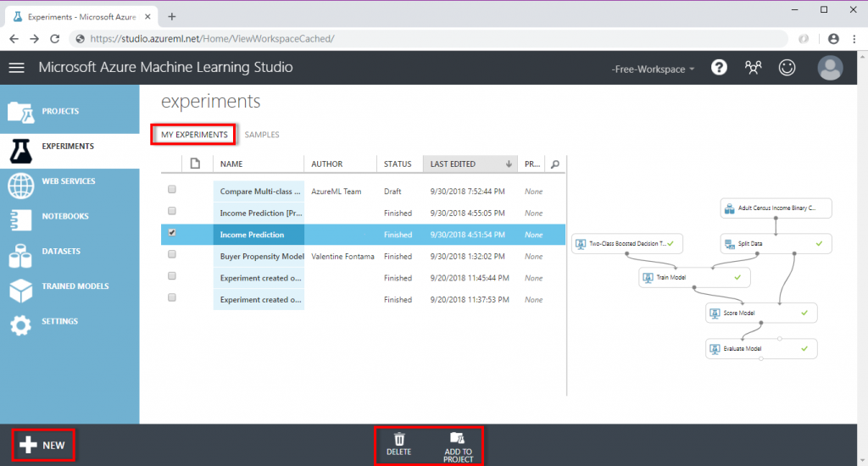868x466 pixels.
Task: Go to Experiments in the sidebar
Action: pyautogui.click(x=70, y=151)
